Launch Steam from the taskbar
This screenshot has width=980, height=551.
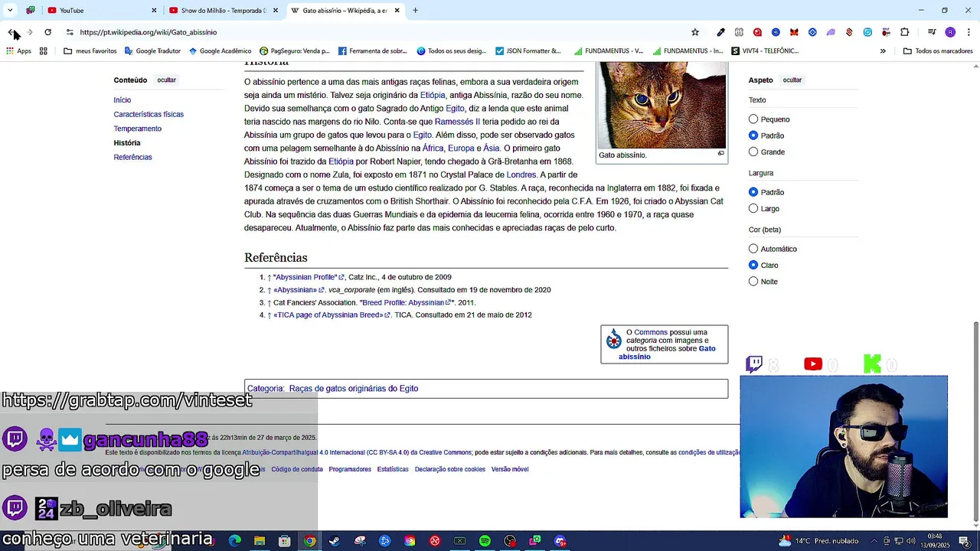[x=335, y=541]
